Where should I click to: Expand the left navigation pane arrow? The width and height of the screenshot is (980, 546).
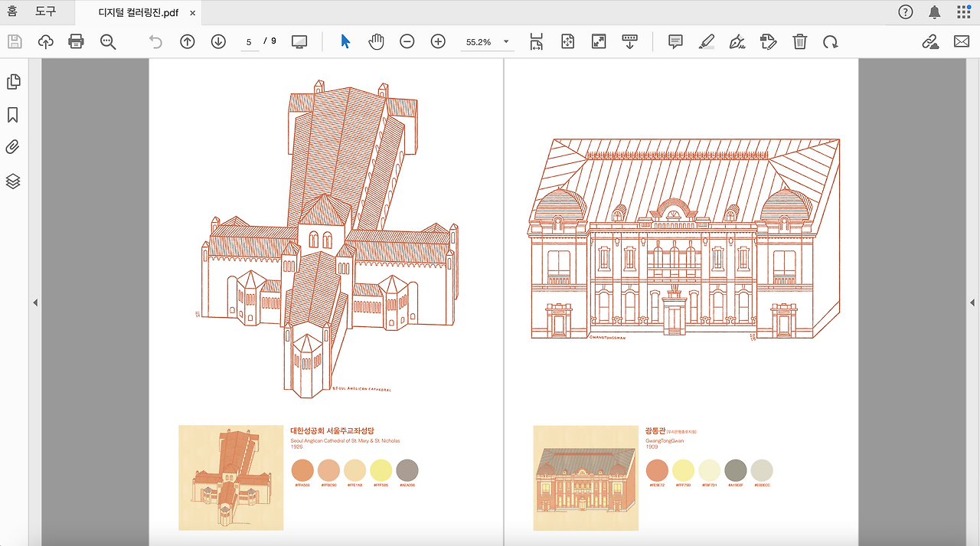point(35,303)
